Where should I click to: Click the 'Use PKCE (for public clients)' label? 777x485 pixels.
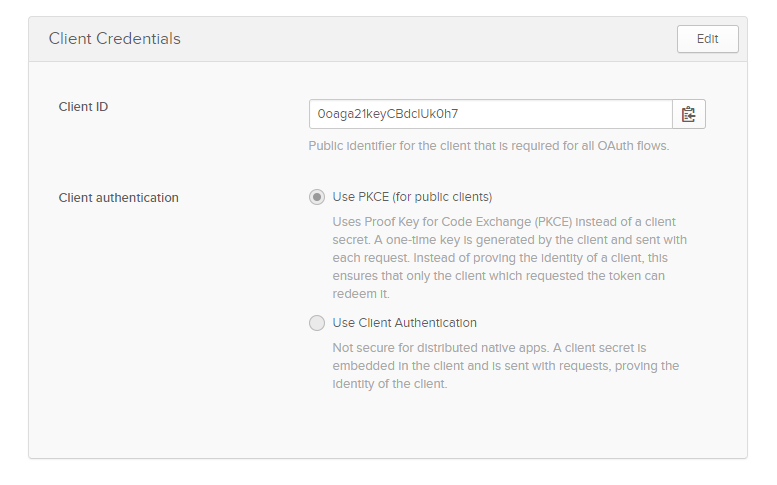[x=412, y=197]
